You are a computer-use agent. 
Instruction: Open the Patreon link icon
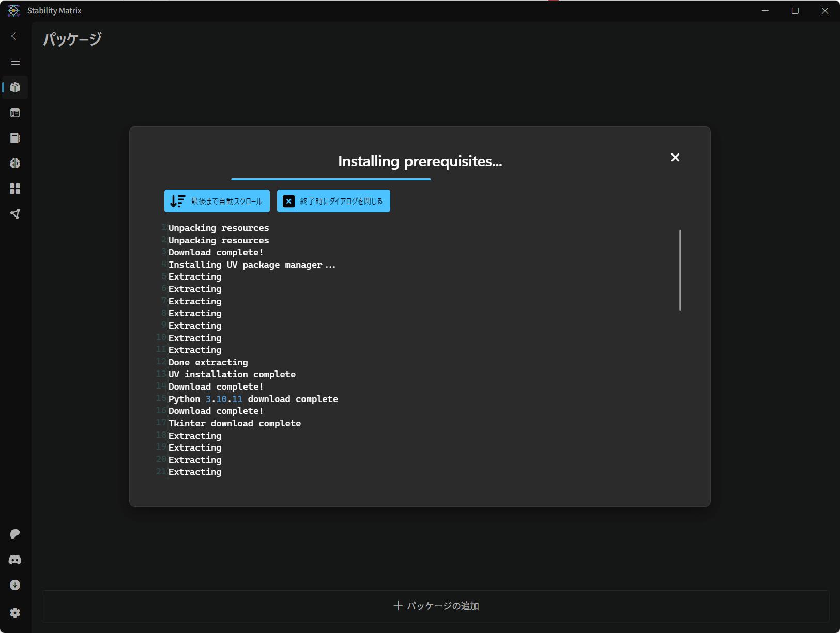point(15,534)
